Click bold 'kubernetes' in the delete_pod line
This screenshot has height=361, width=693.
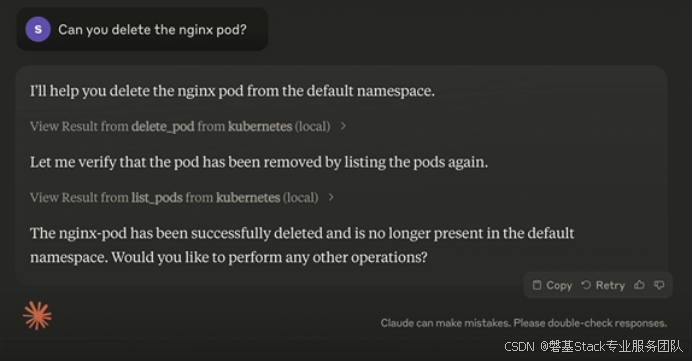[x=260, y=126]
